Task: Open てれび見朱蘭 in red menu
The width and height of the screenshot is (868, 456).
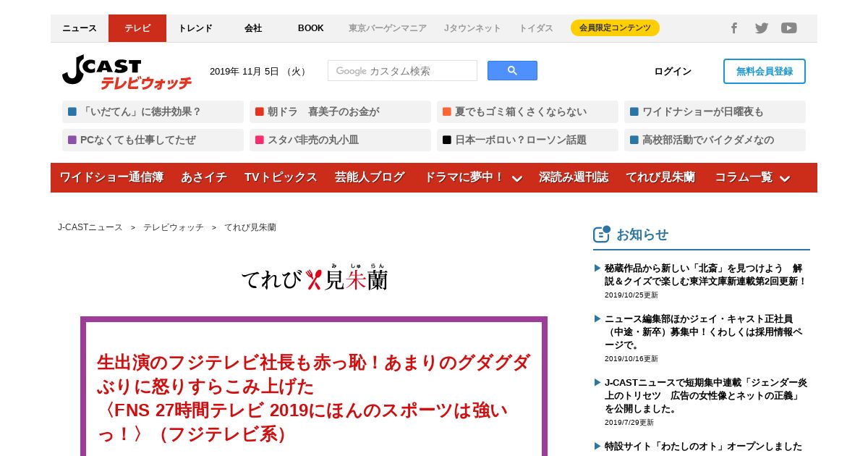Action: (660, 177)
